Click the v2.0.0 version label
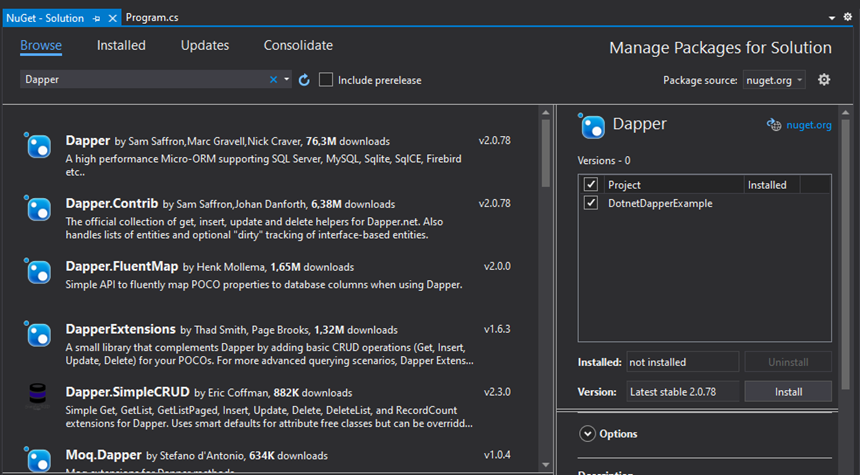Screen dimensions: 860x475 [x=497, y=267]
